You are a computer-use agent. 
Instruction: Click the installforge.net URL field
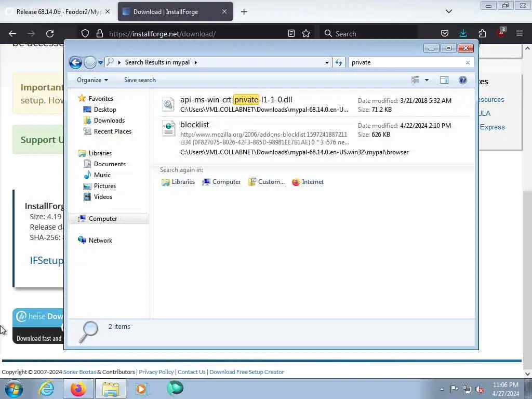point(162,34)
